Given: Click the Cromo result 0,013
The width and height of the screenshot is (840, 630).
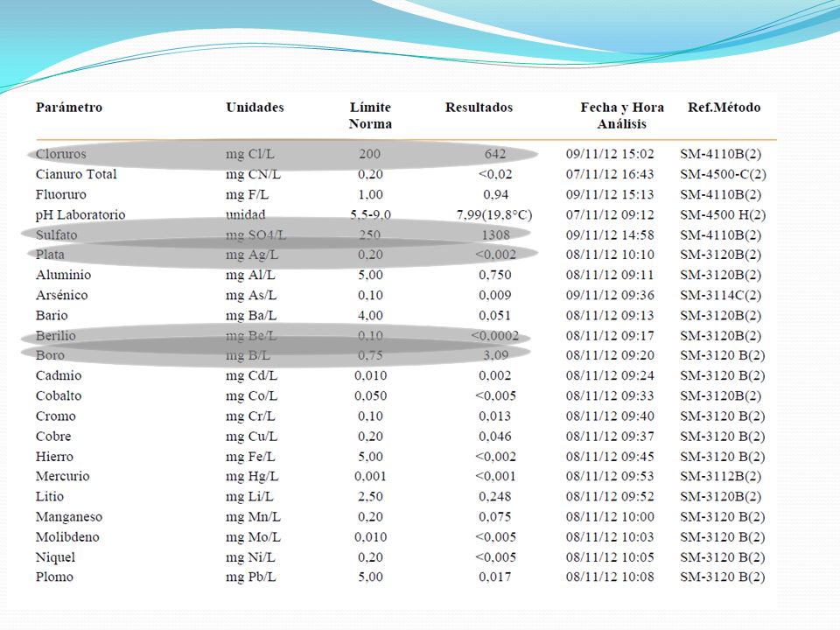Looking at the screenshot, I should point(495,416).
